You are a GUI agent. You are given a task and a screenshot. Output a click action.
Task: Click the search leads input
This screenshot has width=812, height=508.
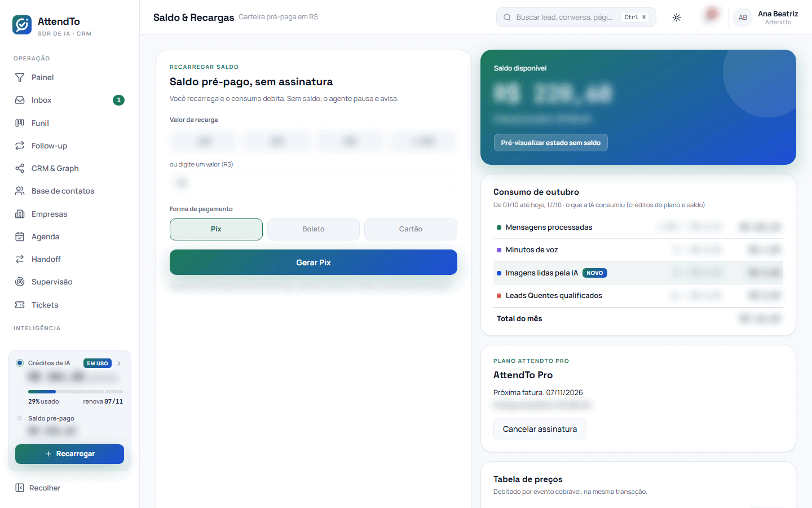point(576,17)
